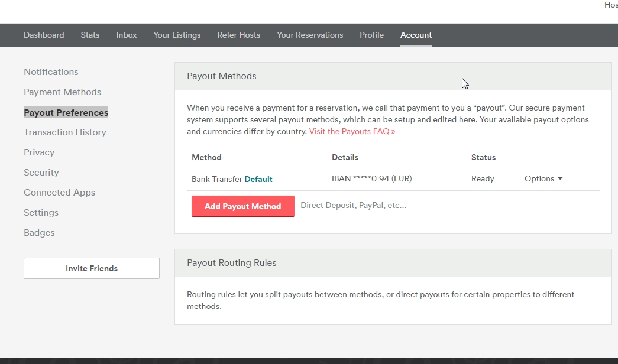The height and width of the screenshot is (364, 618).
Task: Click the Invite Friends button
Action: pyautogui.click(x=92, y=268)
